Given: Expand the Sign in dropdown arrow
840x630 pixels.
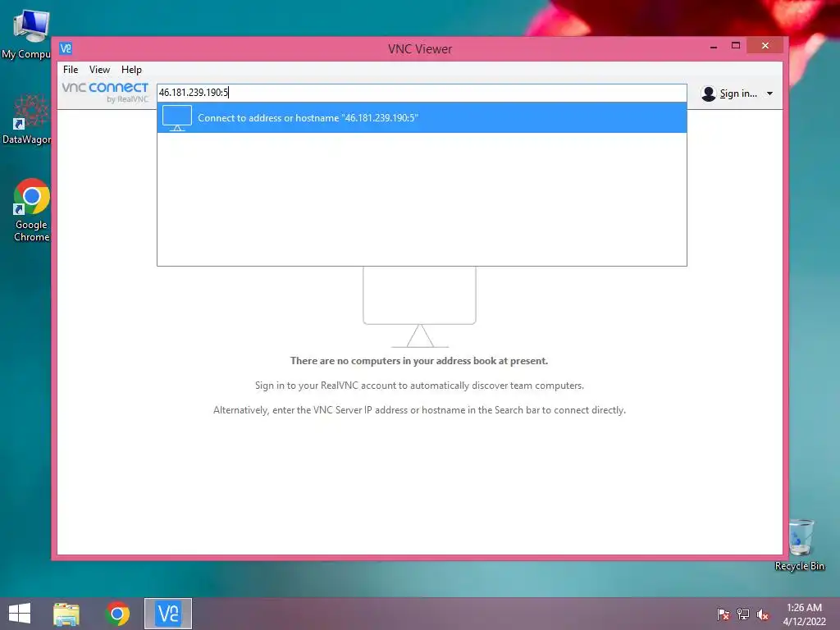Looking at the screenshot, I should pos(769,94).
